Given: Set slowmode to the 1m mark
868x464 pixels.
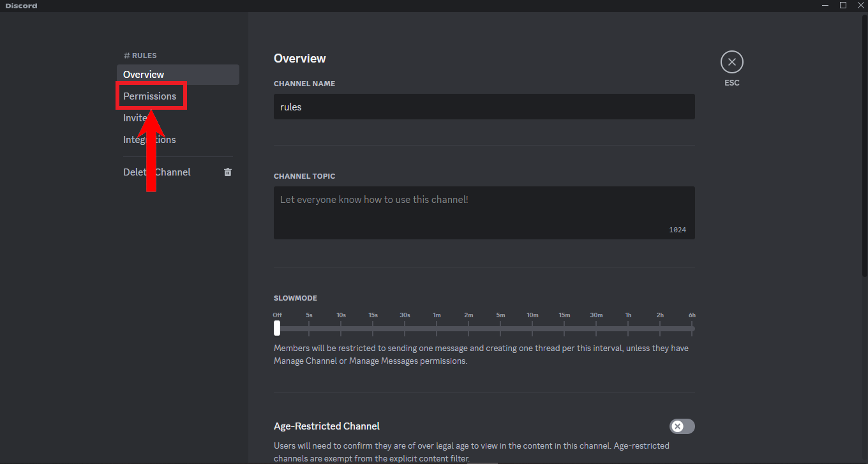Looking at the screenshot, I should [x=437, y=328].
